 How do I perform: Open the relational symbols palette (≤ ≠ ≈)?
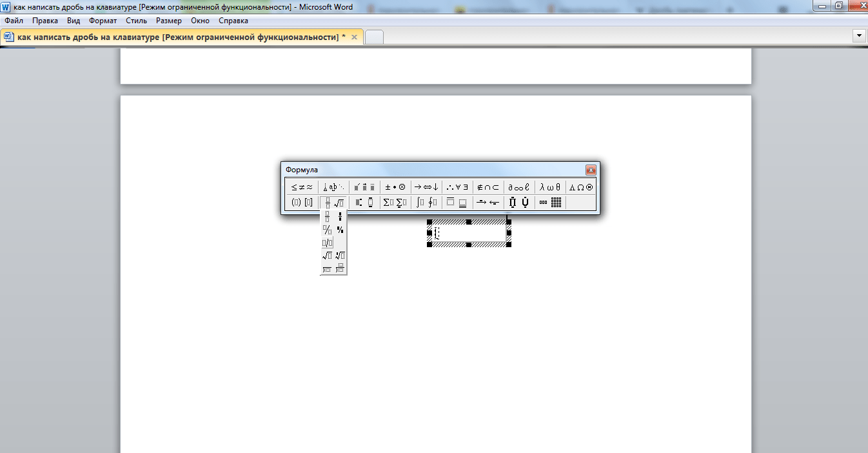pos(302,187)
